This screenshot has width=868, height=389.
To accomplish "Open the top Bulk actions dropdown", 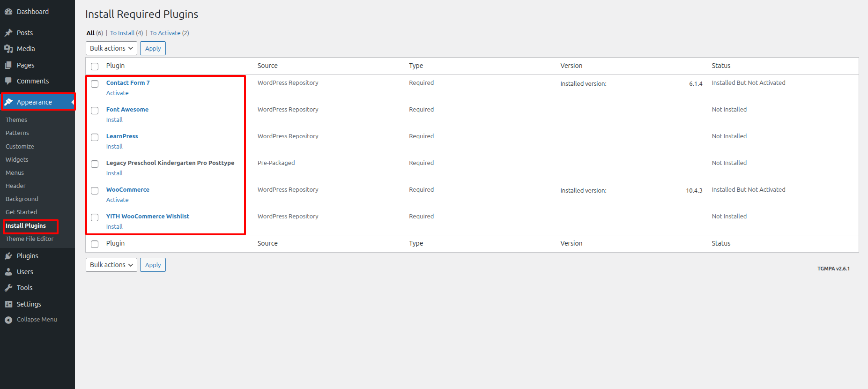I will click(x=111, y=48).
